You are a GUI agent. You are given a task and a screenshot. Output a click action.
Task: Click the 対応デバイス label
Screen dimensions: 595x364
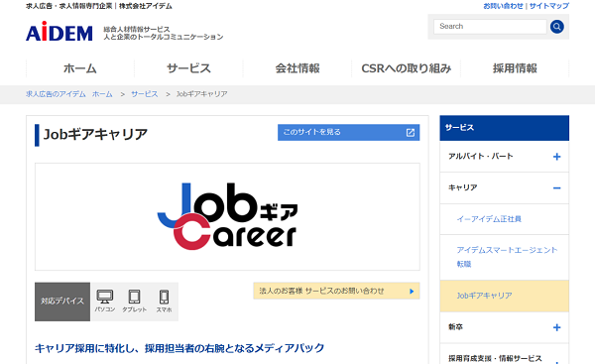click(62, 302)
